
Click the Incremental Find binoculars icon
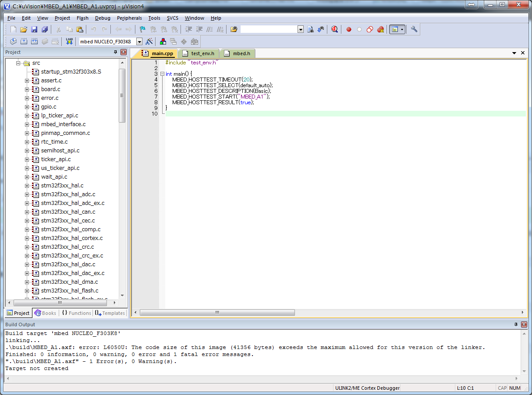click(x=321, y=29)
